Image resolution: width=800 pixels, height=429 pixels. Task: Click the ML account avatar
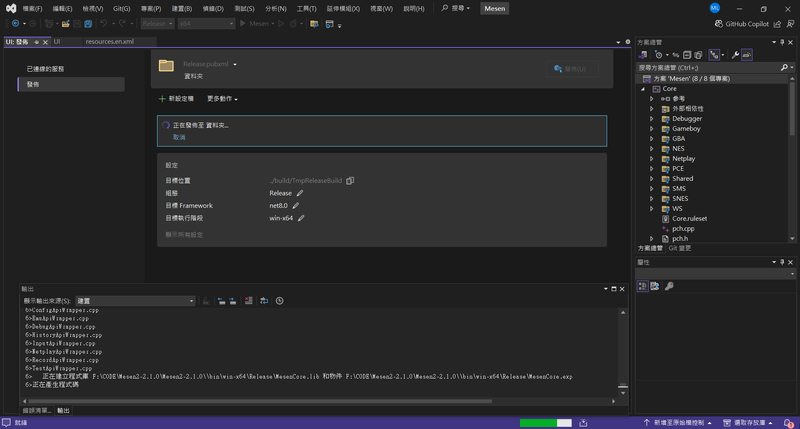[715, 8]
